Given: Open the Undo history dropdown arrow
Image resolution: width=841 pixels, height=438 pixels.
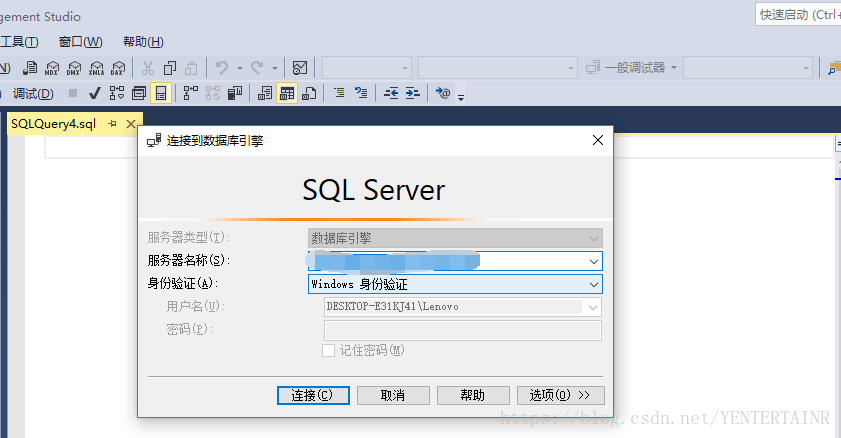Looking at the screenshot, I should [x=240, y=68].
